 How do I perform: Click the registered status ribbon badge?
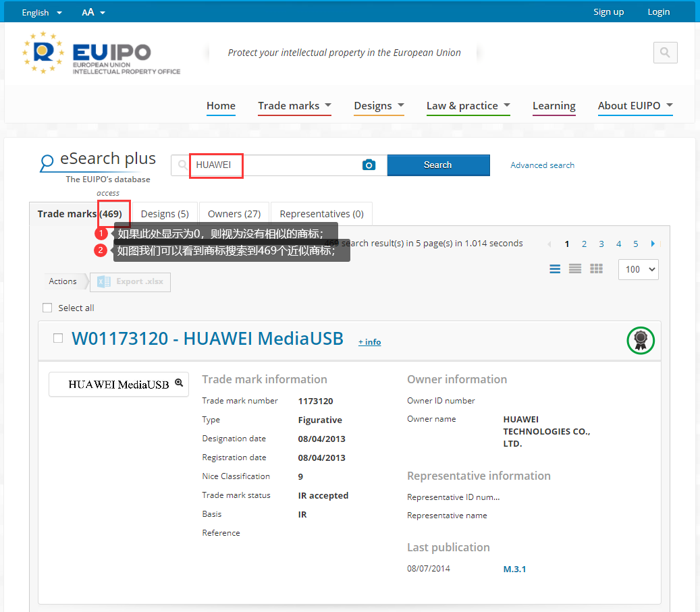tap(641, 341)
